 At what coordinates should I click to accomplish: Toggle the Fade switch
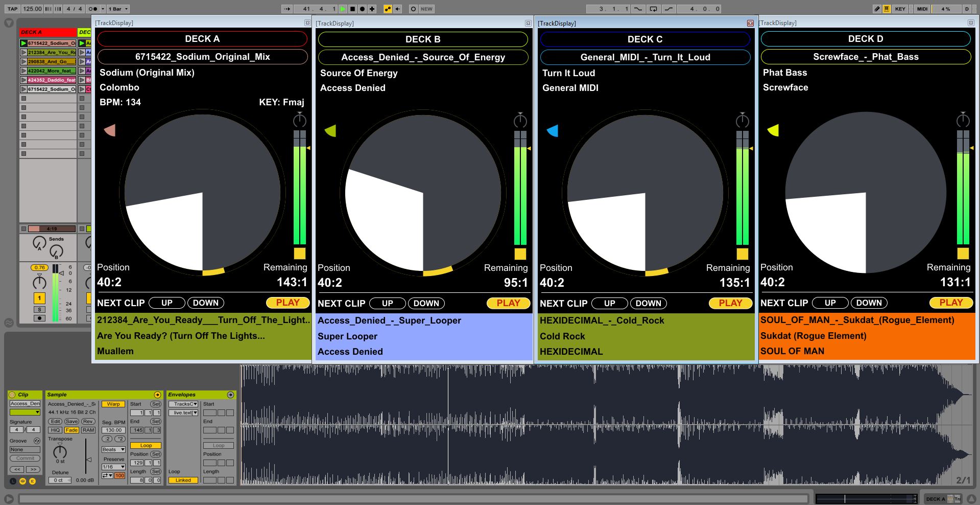(71, 430)
